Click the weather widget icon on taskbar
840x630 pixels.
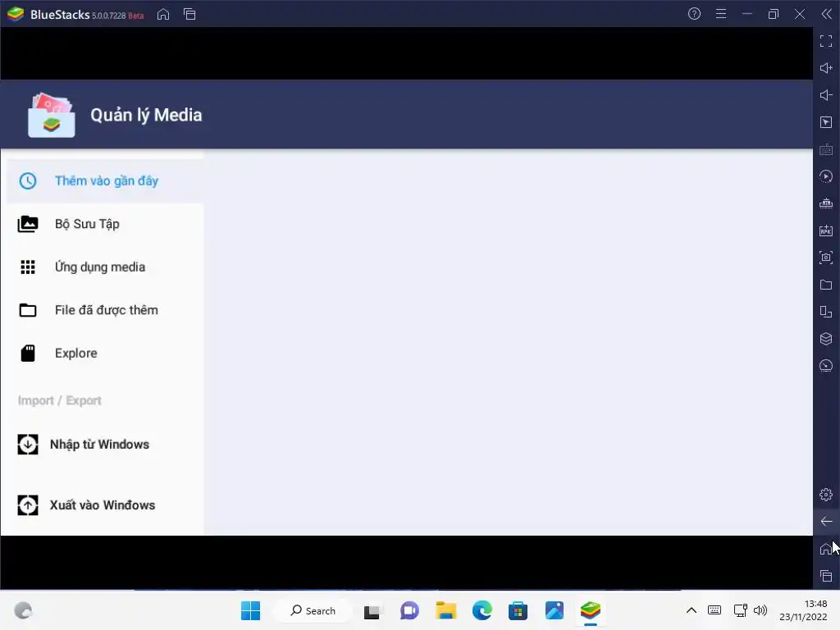click(x=23, y=610)
